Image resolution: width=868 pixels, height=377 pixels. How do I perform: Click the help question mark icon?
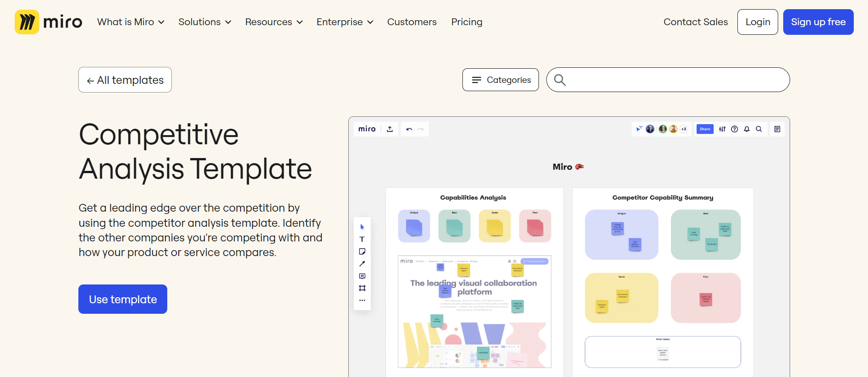735,129
